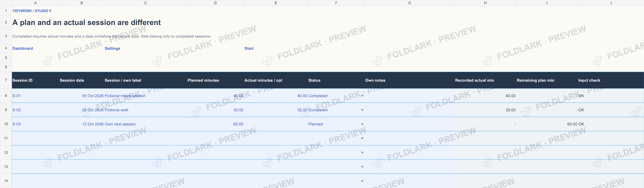Viewport: 644px width, 188px height.
Task: Select the "Fictional walk" label cell
Action: (x=145, y=110)
